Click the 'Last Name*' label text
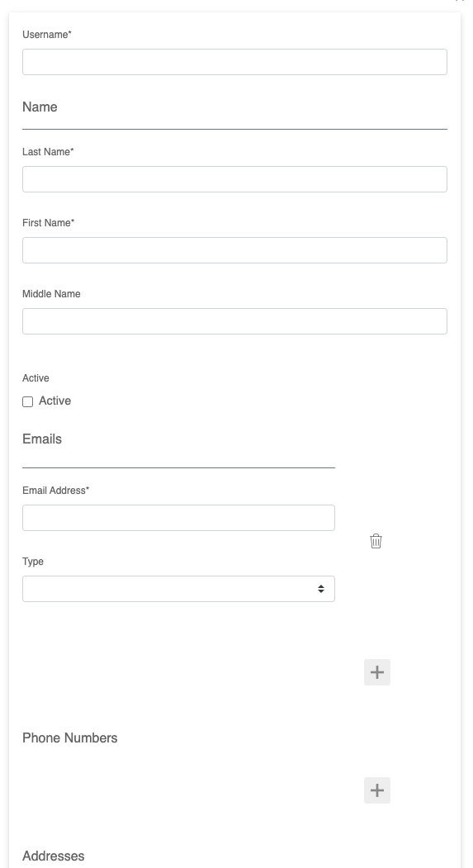The height and width of the screenshot is (868, 473). coord(48,152)
